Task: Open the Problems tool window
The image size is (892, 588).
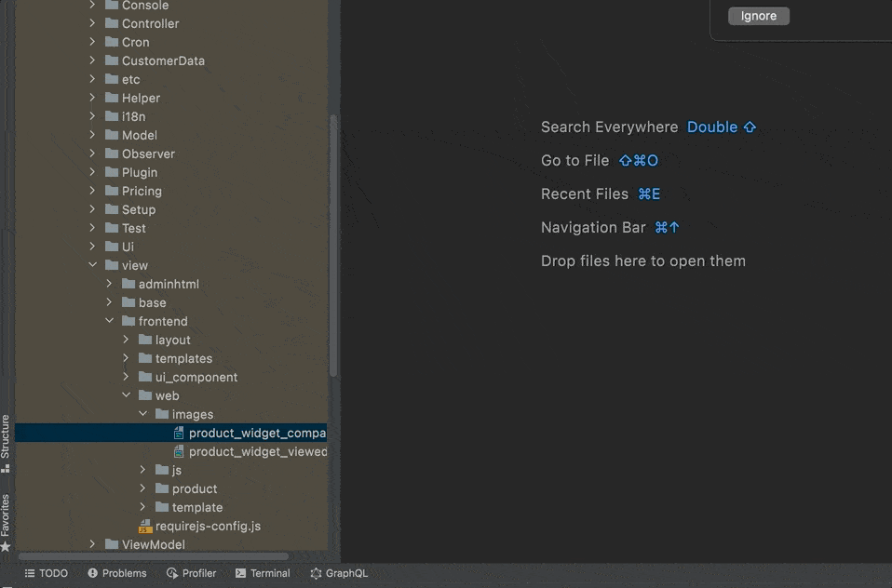Action: tap(117, 573)
